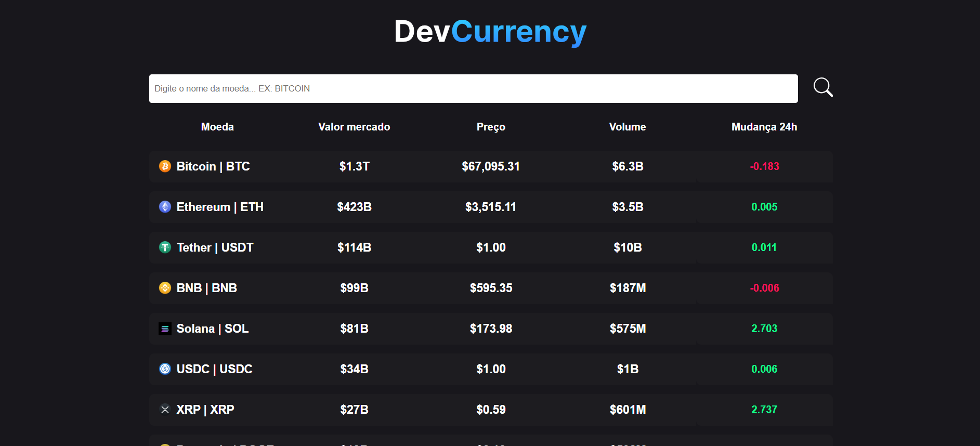
Task: Select Tether 24h change 0.011
Action: pos(764,247)
